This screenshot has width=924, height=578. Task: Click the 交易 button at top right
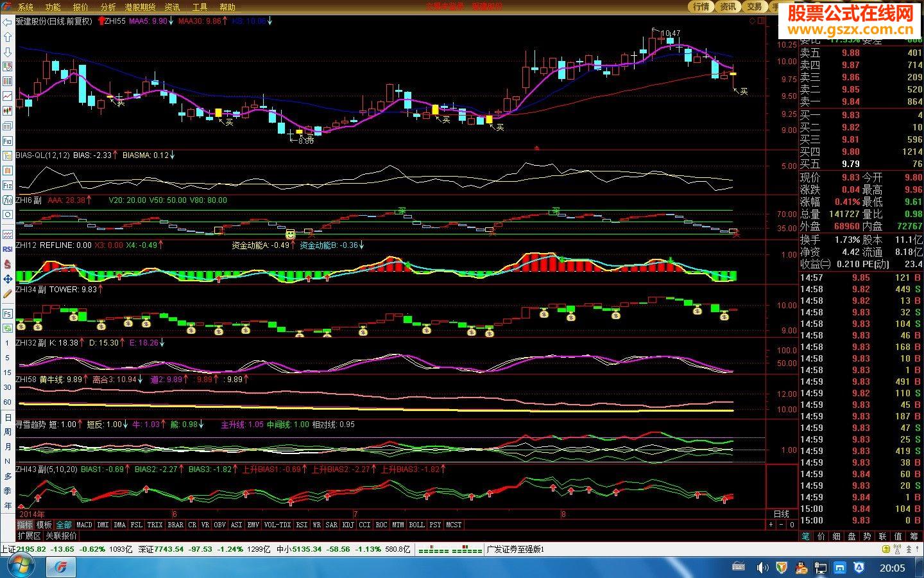click(755, 6)
